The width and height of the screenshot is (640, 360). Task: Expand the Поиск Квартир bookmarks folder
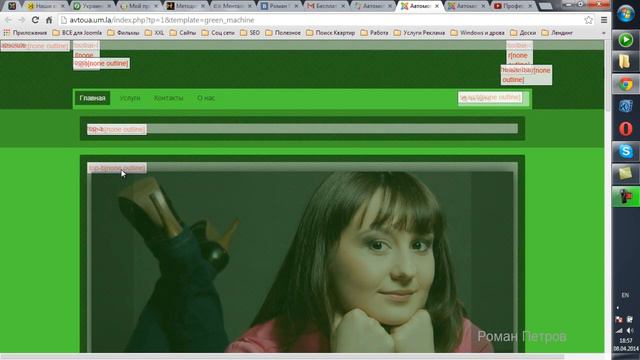click(x=331, y=33)
